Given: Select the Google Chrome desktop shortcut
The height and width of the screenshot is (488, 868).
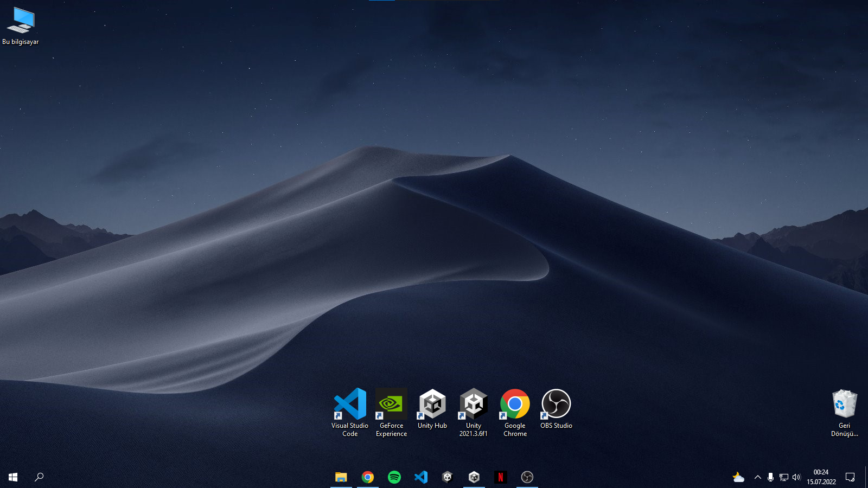Looking at the screenshot, I should [515, 412].
